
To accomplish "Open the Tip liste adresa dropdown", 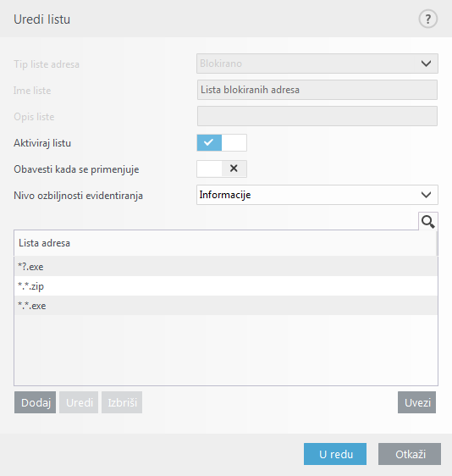I will click(317, 64).
